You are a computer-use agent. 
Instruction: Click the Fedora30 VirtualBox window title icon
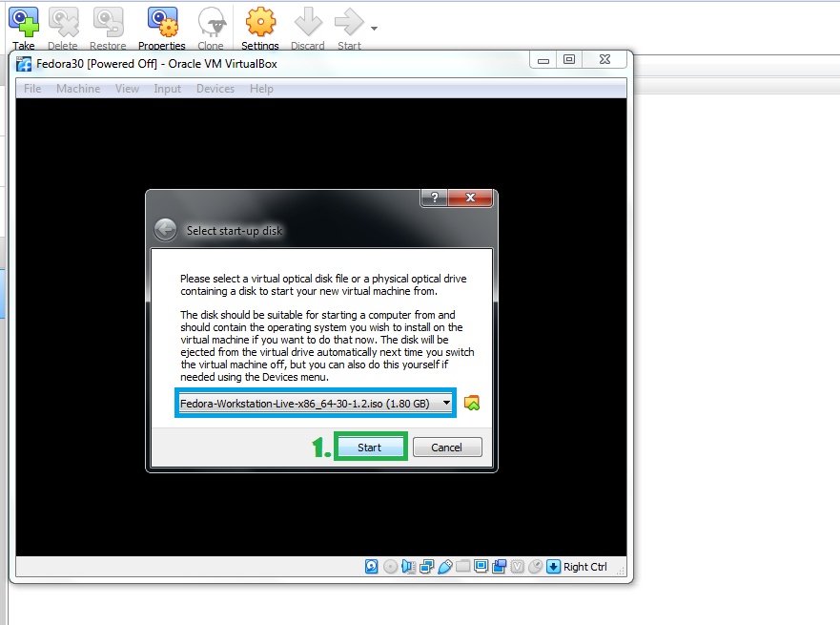pyautogui.click(x=24, y=64)
